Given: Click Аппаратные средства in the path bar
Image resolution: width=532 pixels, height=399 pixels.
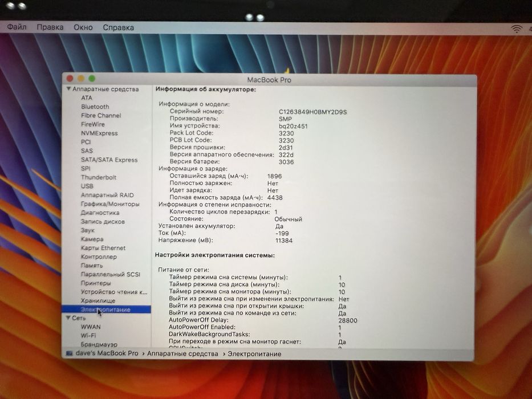Looking at the screenshot, I should tap(182, 353).
